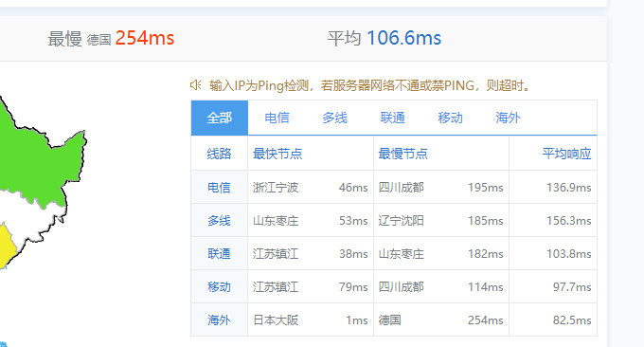Click 山东枣庄 in the 多线 row
This screenshot has height=347, width=644.
coord(276,221)
